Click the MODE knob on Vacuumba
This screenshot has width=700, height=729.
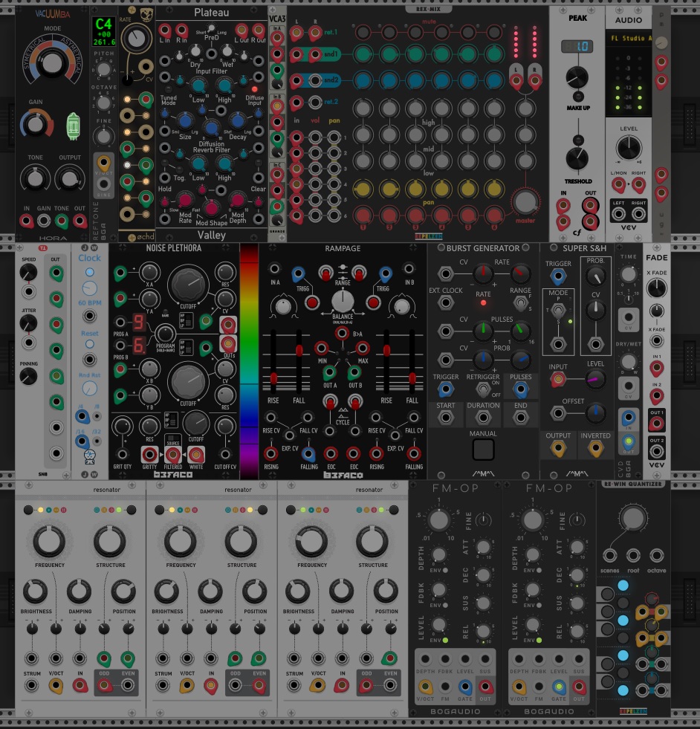pos(52,62)
